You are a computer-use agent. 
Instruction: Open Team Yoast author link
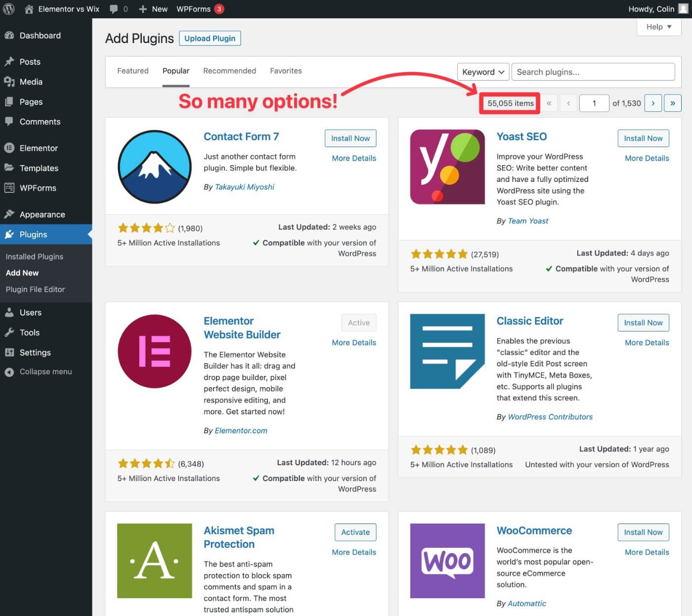click(x=528, y=221)
